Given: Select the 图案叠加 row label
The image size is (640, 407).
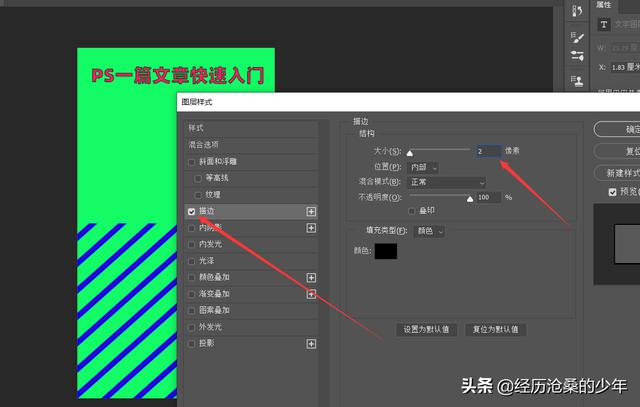Looking at the screenshot, I should (214, 310).
